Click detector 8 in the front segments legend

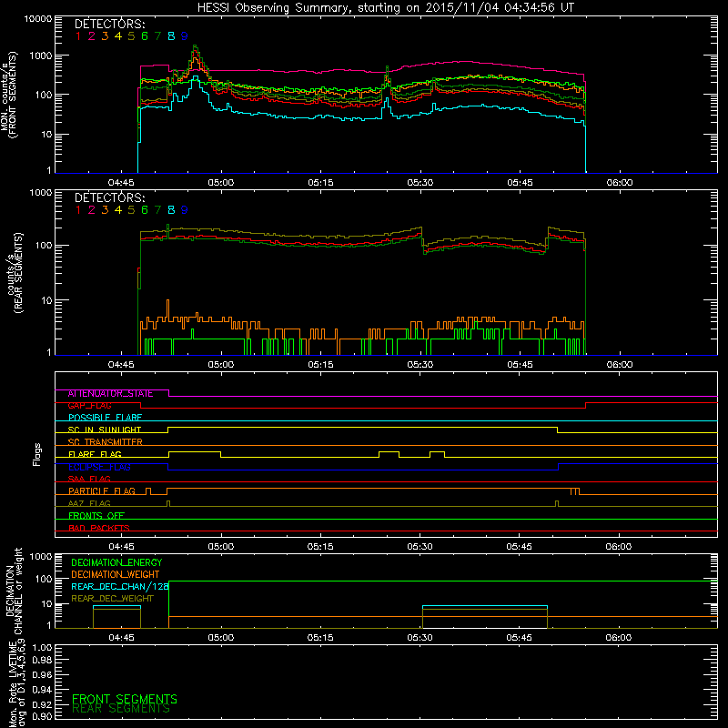click(171, 36)
